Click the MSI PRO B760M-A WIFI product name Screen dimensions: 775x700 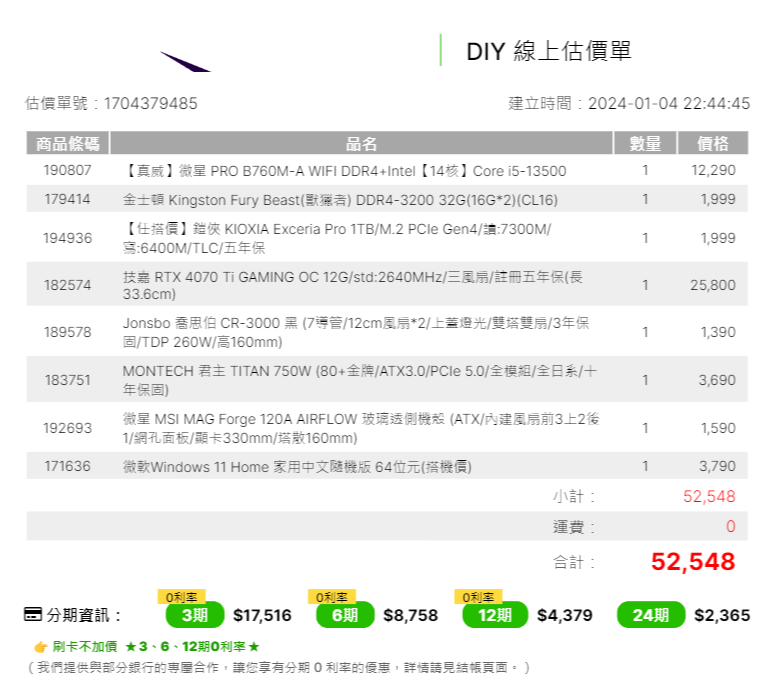(344, 171)
